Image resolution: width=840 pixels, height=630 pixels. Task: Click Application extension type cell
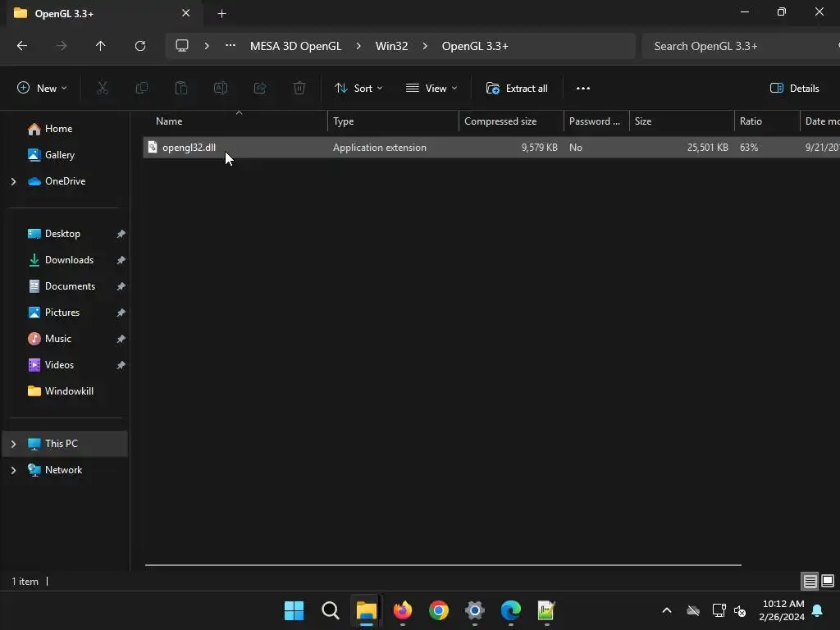point(379,148)
